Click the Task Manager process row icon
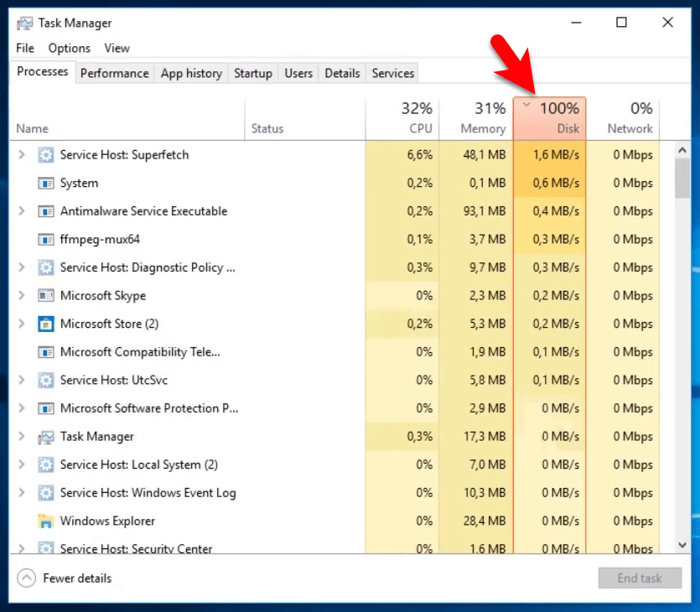Viewport: 700px width, 612px height. pos(45,437)
